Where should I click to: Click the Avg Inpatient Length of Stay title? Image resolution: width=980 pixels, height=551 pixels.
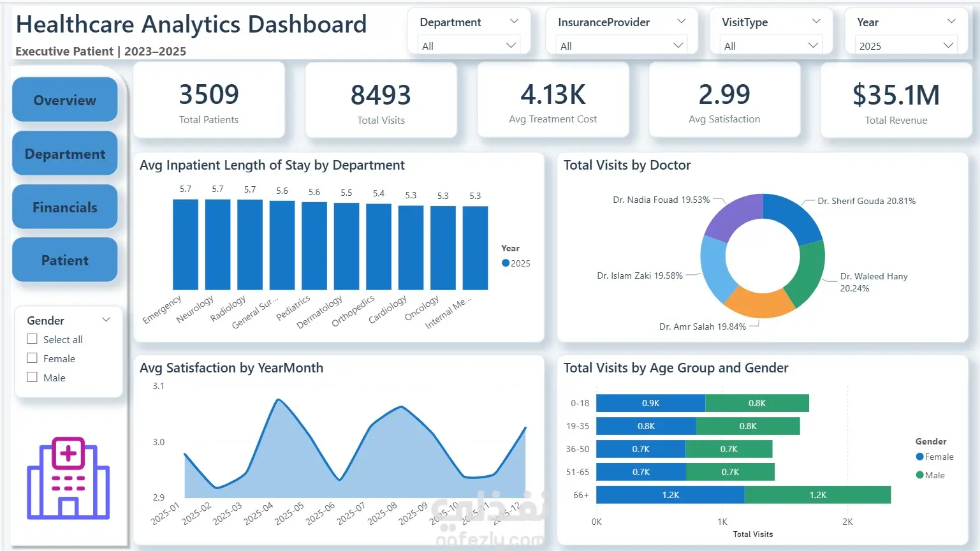click(x=272, y=165)
